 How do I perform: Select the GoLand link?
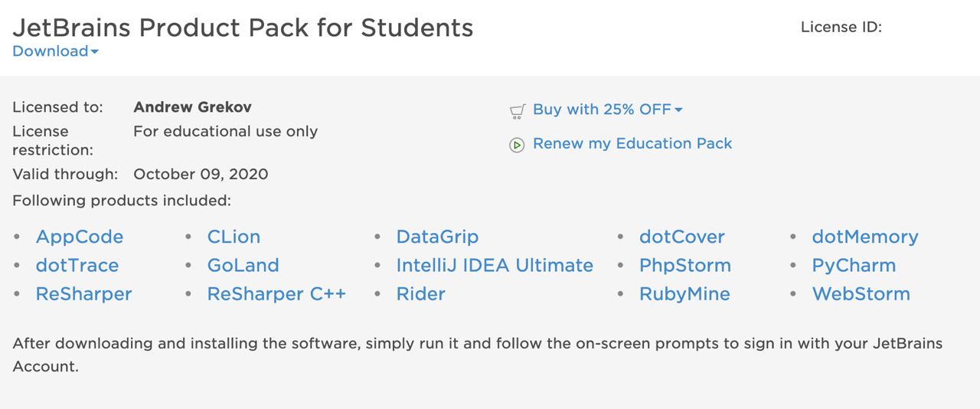click(243, 265)
